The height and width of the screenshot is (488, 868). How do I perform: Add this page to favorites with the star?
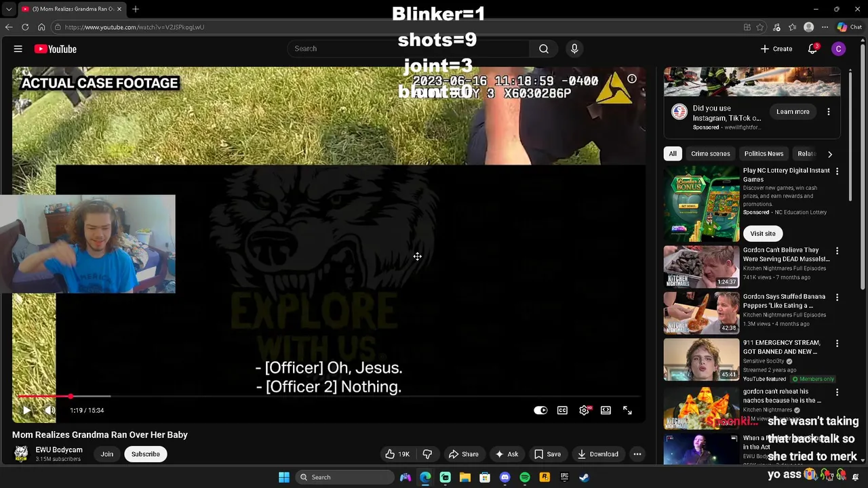coord(760,27)
